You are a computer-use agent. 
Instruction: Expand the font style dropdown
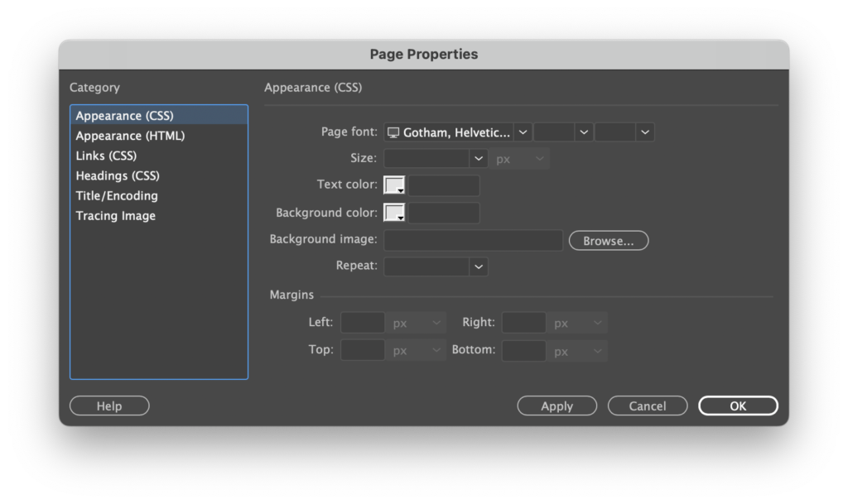pos(584,132)
